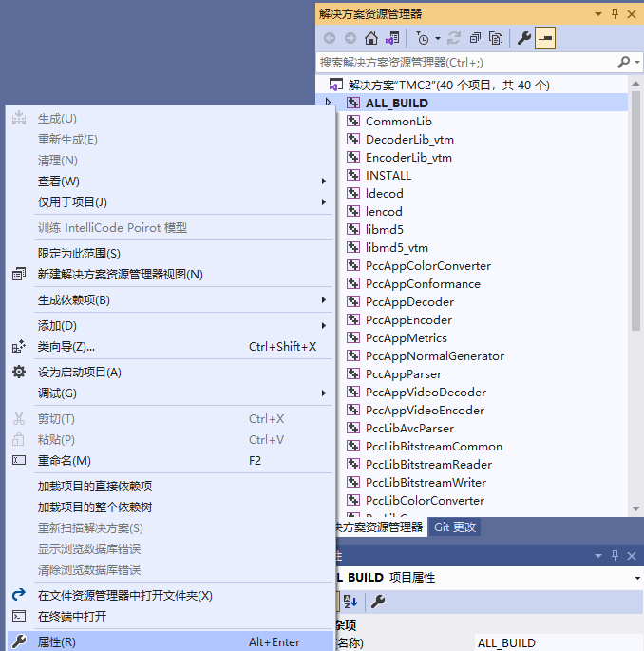This screenshot has height=651, width=644.
Task: Toggle Show All Files icon
Action: coord(496,38)
